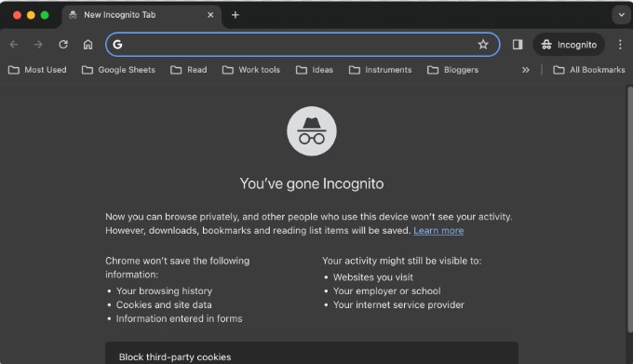633x364 pixels.
Task: Follow the Learn more link
Action: click(x=438, y=231)
